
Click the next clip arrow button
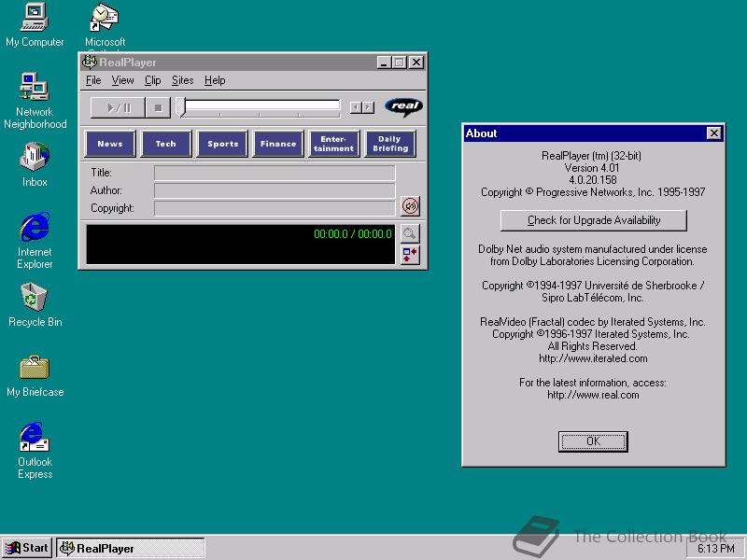pyautogui.click(x=368, y=107)
